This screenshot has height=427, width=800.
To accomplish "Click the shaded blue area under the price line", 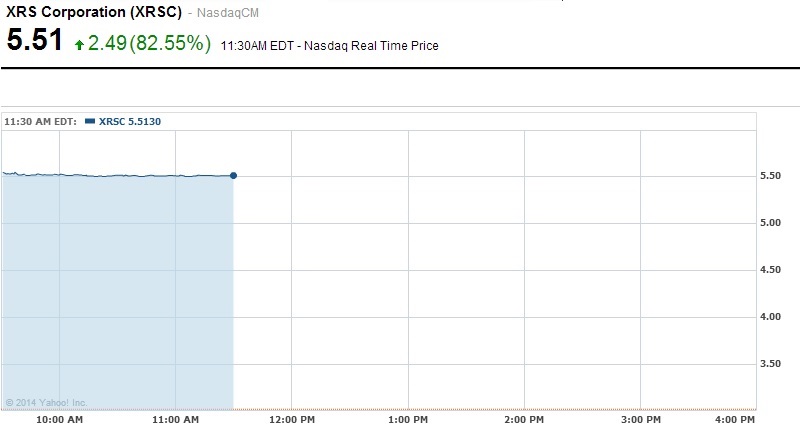I will coord(117,290).
